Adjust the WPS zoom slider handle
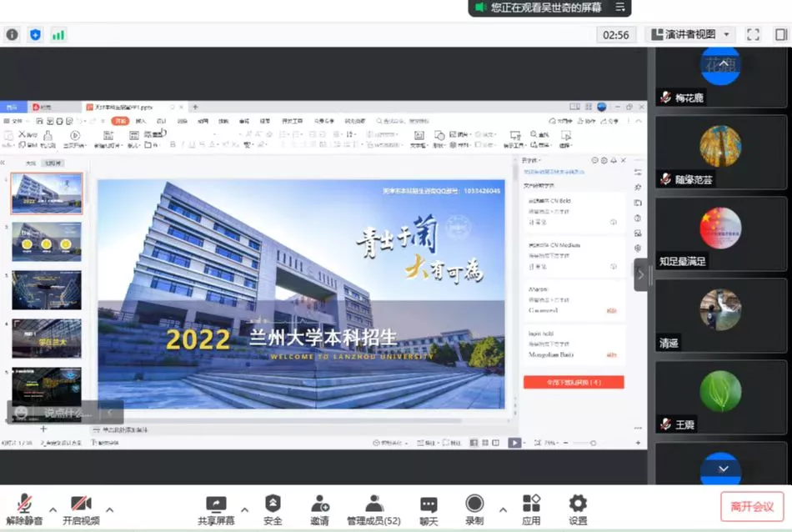 (593, 443)
